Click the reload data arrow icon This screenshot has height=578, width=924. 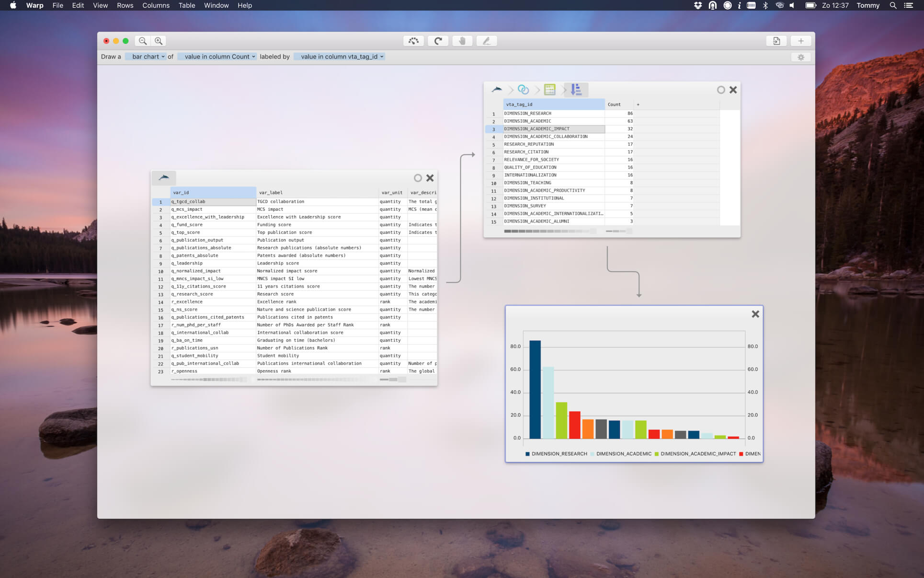438,41
